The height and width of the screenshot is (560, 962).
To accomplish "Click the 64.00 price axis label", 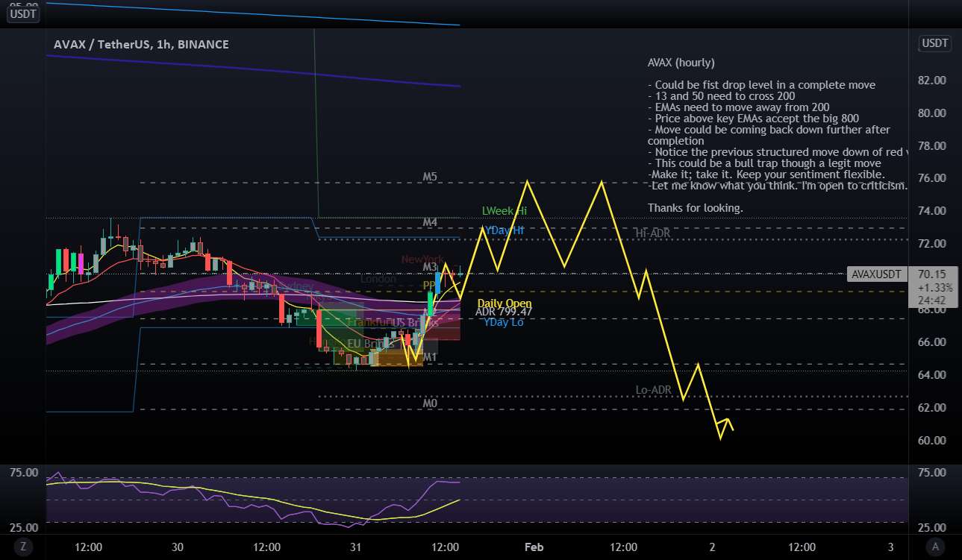I will (x=931, y=375).
